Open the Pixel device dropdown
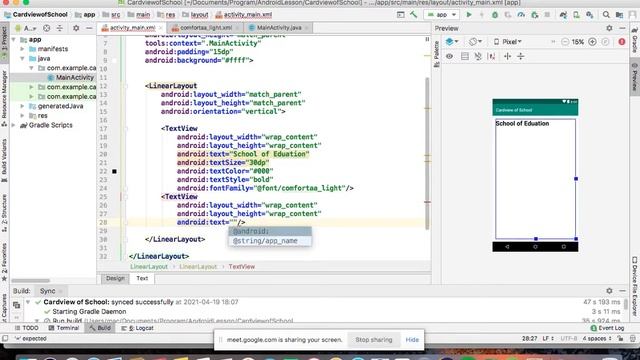Screen dimensions: 640x360 coord(507,42)
